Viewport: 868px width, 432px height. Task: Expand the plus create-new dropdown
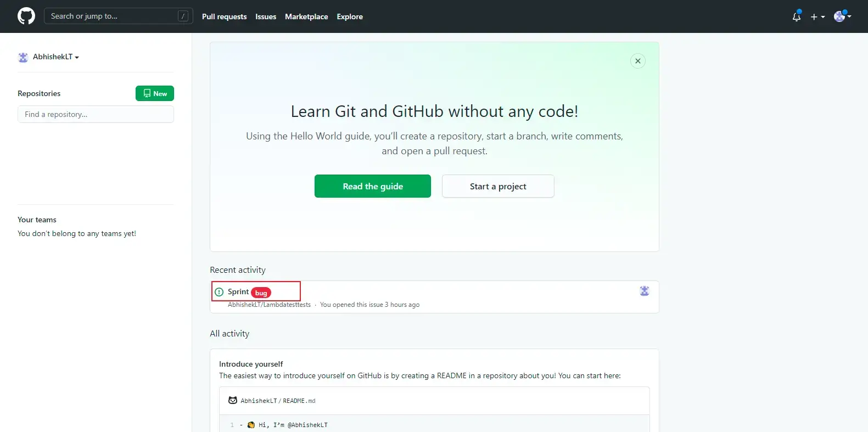click(x=817, y=17)
